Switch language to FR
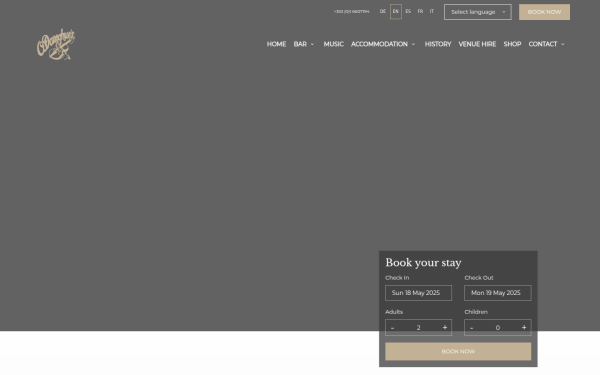 pyautogui.click(x=420, y=11)
